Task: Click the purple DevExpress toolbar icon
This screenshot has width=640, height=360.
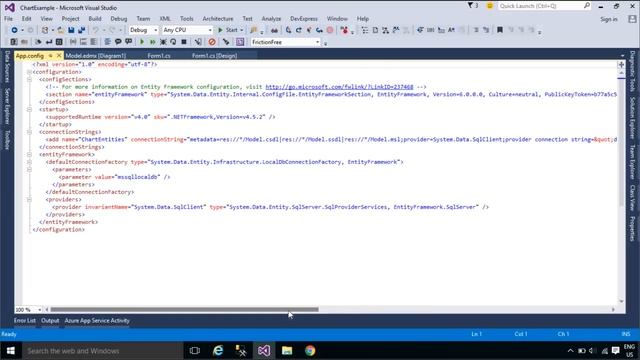Action: (x=240, y=42)
